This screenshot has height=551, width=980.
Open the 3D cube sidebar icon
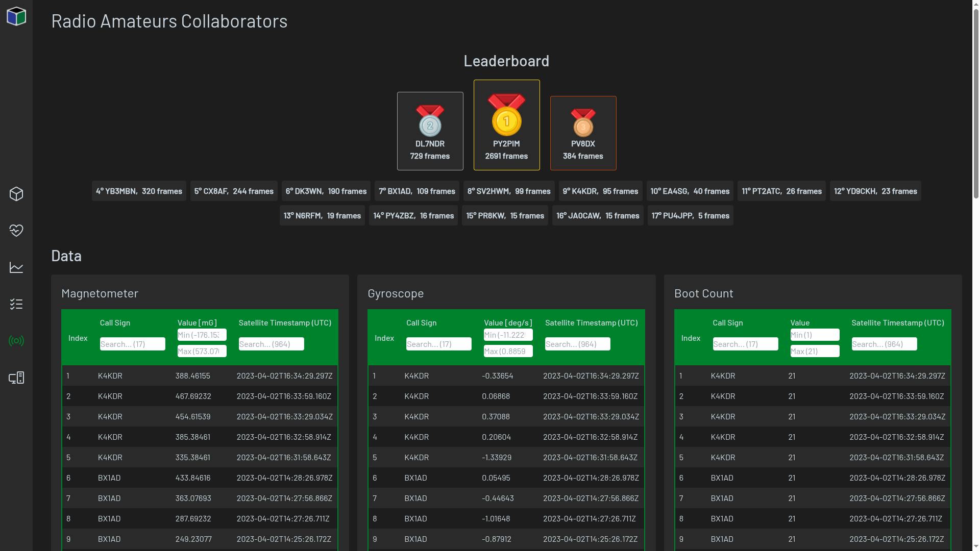pyautogui.click(x=16, y=194)
